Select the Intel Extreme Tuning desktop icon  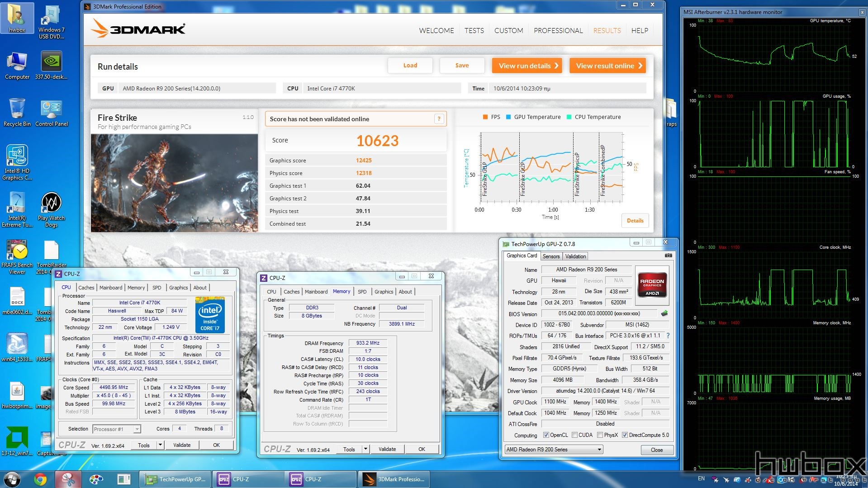(x=17, y=210)
